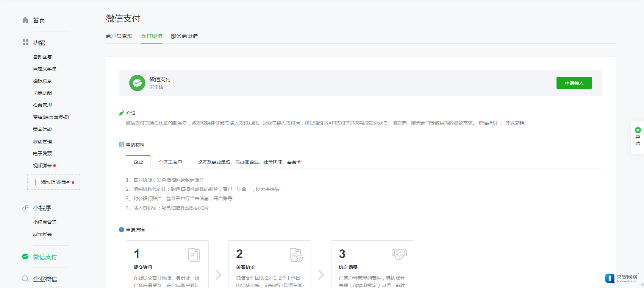Click the chevron arrow after step 1 card
This screenshot has width=644, height=288.
pyautogui.click(x=219, y=275)
